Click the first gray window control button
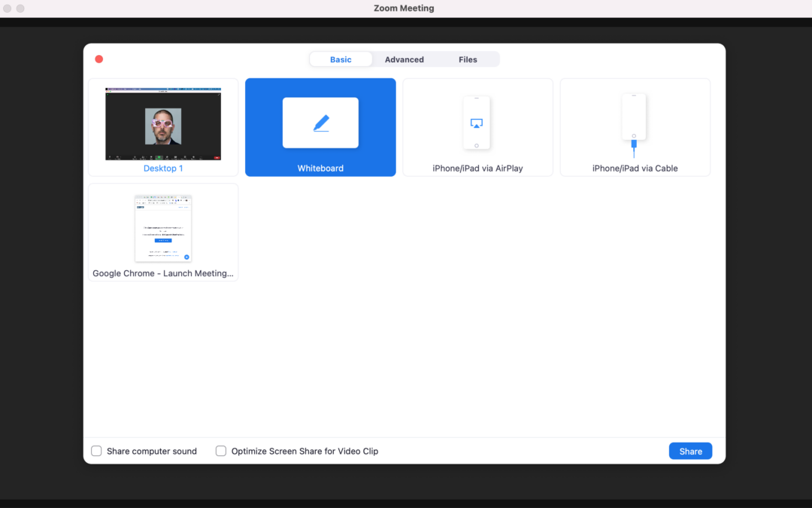The width and height of the screenshot is (812, 508). (8, 8)
